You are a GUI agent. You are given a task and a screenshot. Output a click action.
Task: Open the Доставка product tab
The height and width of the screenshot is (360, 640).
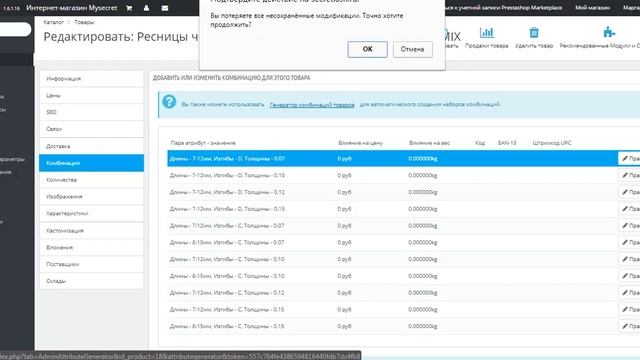click(x=91, y=146)
